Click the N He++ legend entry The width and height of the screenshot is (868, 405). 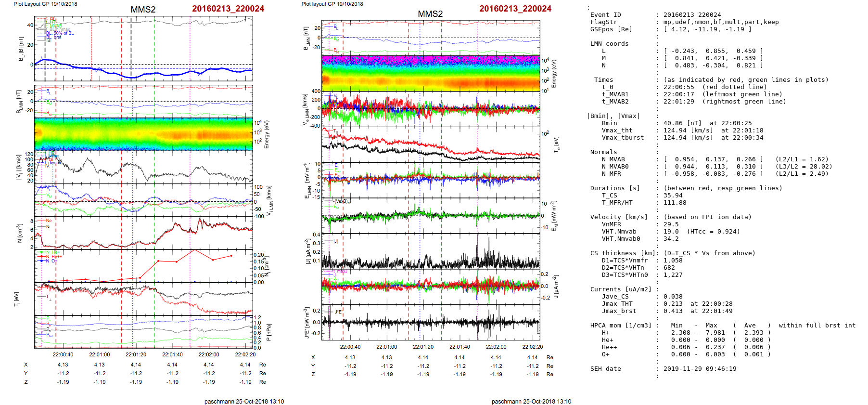click(x=53, y=257)
